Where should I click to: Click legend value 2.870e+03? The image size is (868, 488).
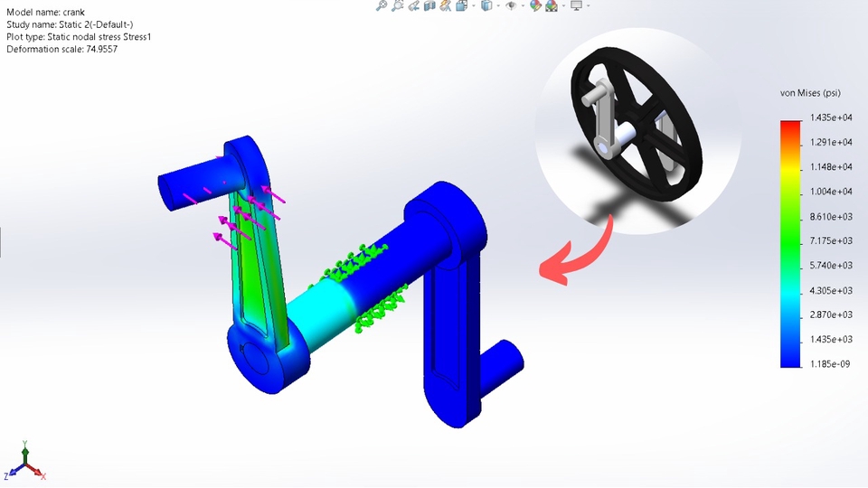(x=831, y=314)
